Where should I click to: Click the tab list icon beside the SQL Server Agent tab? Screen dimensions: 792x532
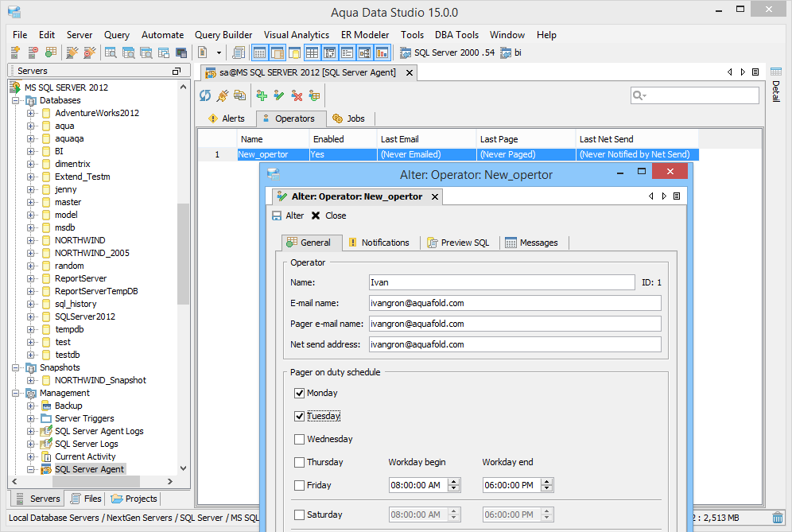(755, 72)
